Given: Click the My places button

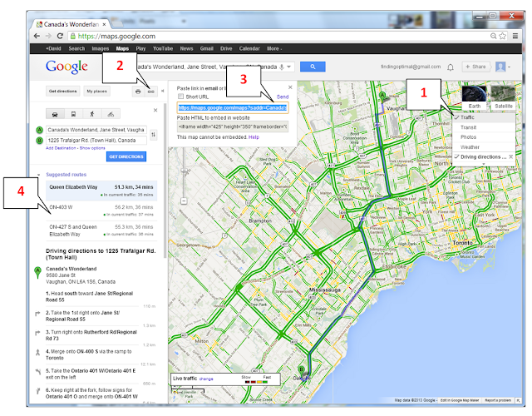Looking at the screenshot, I should 96,91.
